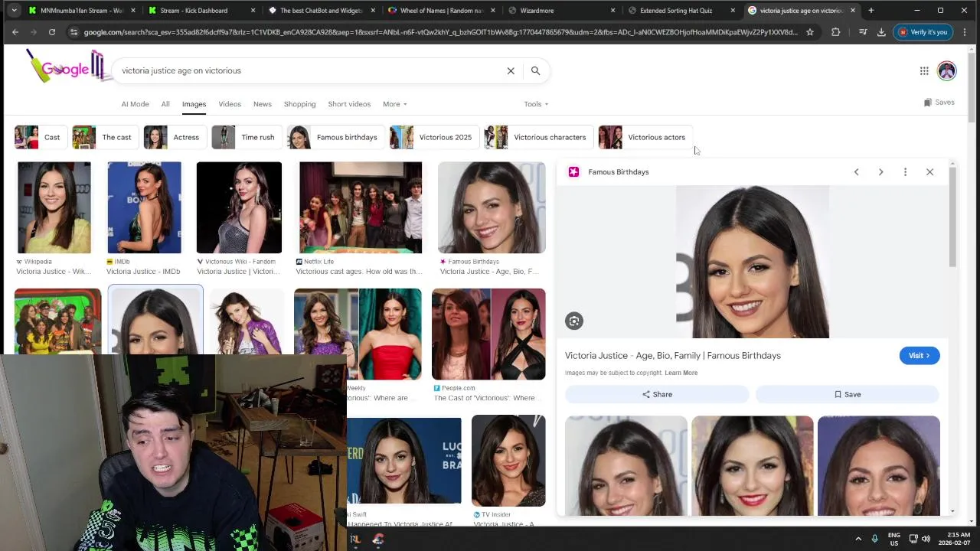The image size is (980, 551).
Task: Filter by the Victorious 2025 chip
Action: pos(433,137)
